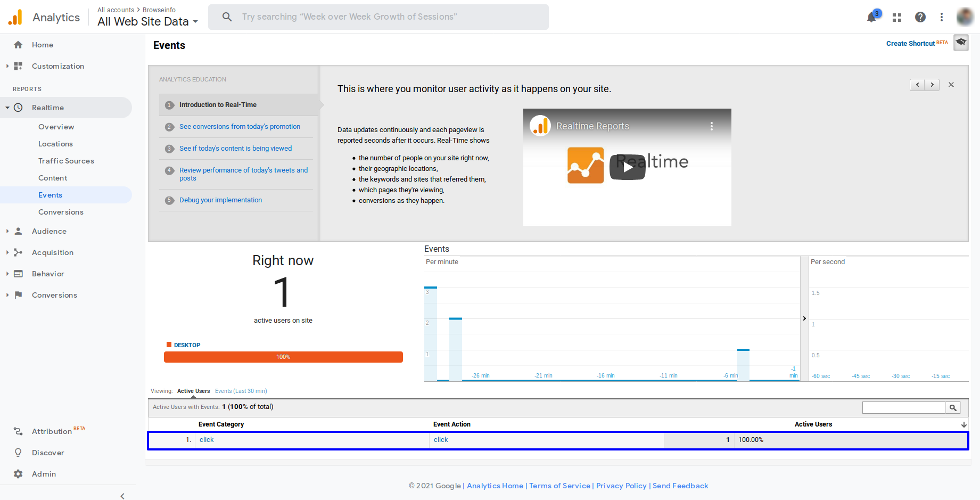
Task: Click the search magnifier icon in top bar
Action: (227, 17)
